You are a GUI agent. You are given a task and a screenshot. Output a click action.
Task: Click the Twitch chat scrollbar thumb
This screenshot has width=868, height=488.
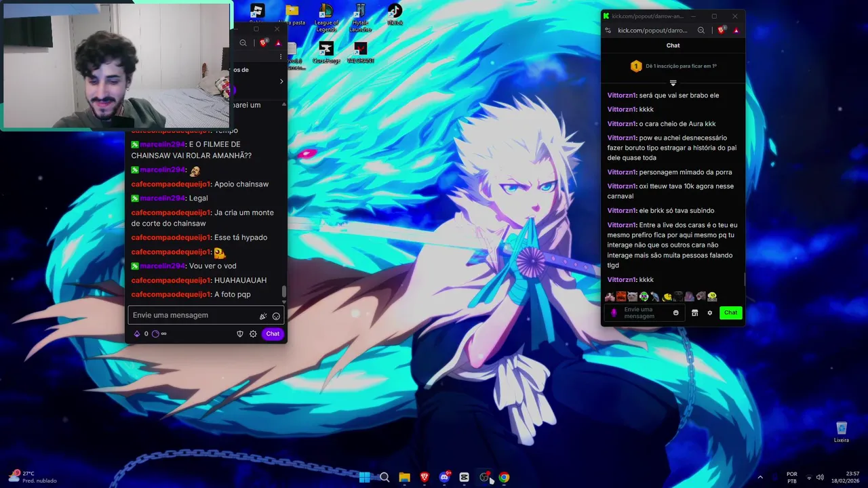click(x=284, y=292)
